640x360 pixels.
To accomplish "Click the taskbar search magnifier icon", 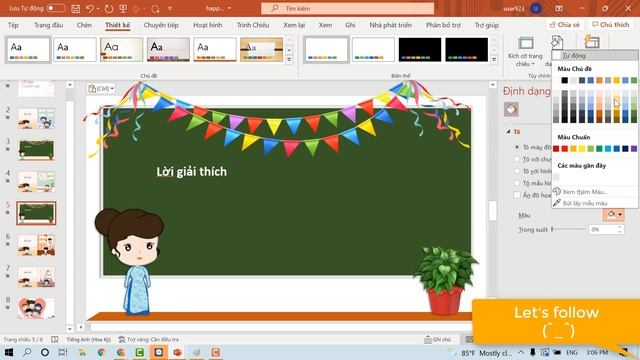I will [x=27, y=352].
